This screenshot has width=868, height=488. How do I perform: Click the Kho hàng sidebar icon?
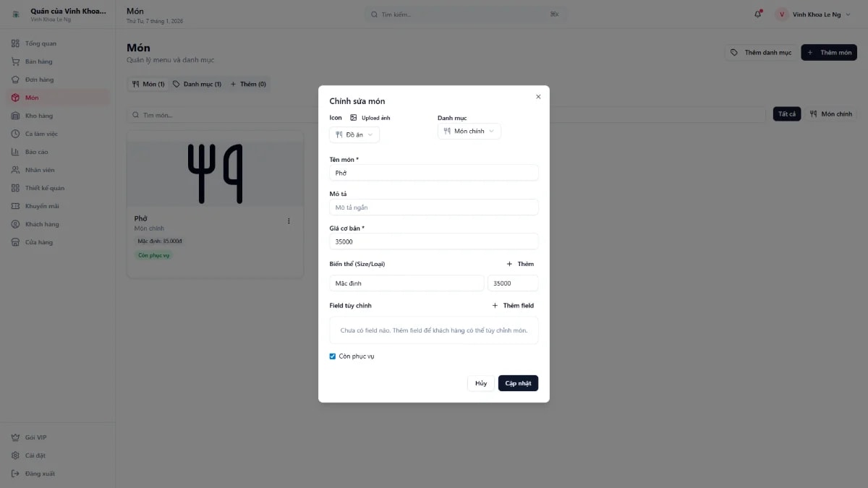[x=15, y=116]
